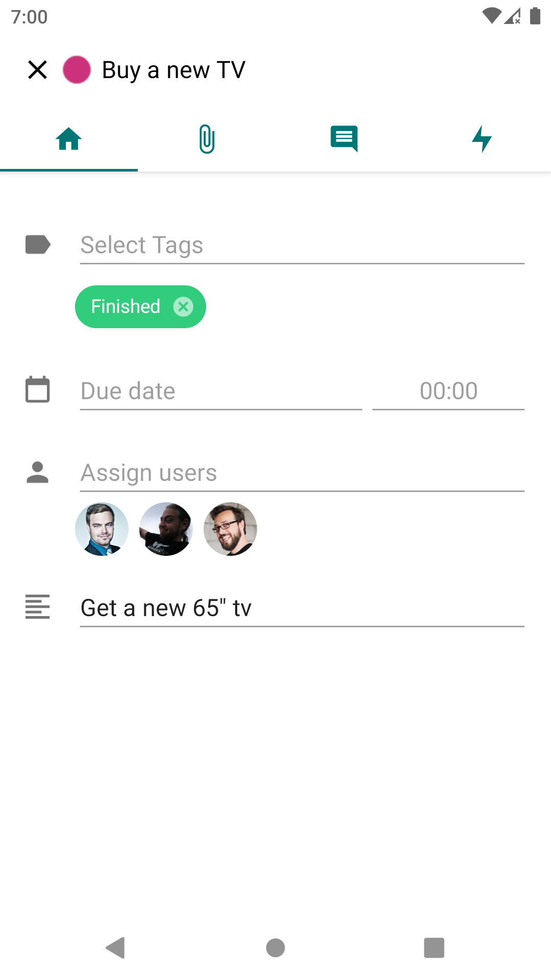Edit the description 'Get a new 65" tv'
The image size is (551, 980).
pyautogui.click(x=302, y=608)
